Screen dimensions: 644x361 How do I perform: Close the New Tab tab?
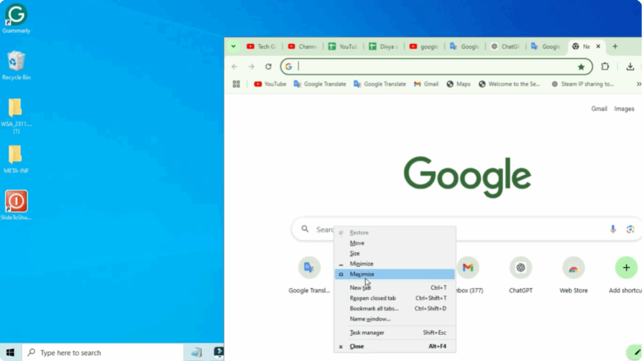[x=598, y=47]
